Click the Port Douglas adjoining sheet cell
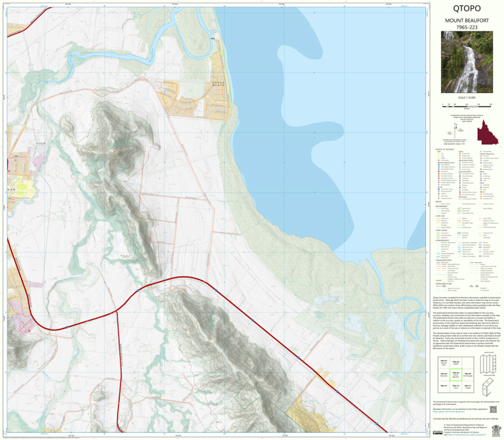This screenshot has width=504, height=440. point(468,375)
